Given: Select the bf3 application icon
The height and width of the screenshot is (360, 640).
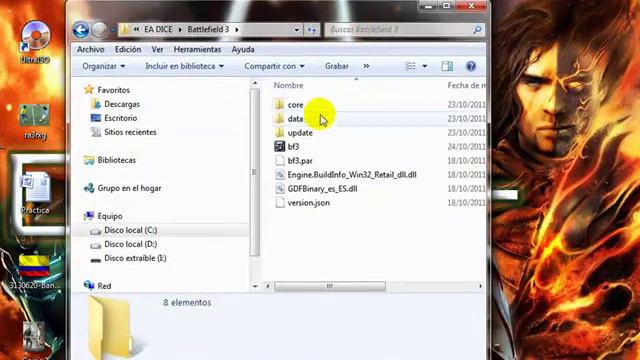Looking at the screenshot, I should pyautogui.click(x=280, y=147).
